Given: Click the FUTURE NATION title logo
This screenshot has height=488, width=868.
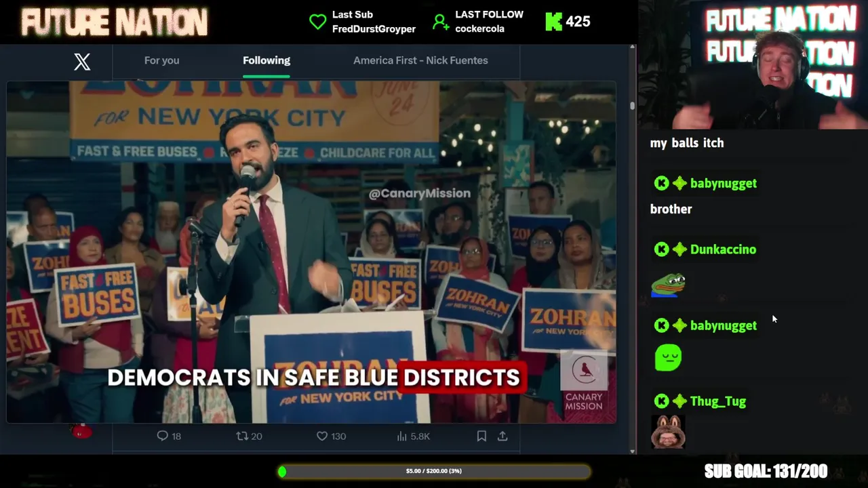Looking at the screenshot, I should [115, 22].
